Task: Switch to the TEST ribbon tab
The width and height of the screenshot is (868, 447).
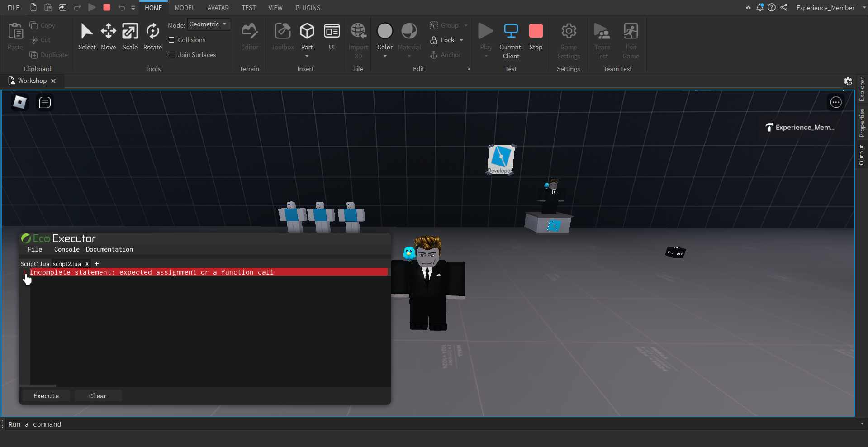Action: pos(248,8)
